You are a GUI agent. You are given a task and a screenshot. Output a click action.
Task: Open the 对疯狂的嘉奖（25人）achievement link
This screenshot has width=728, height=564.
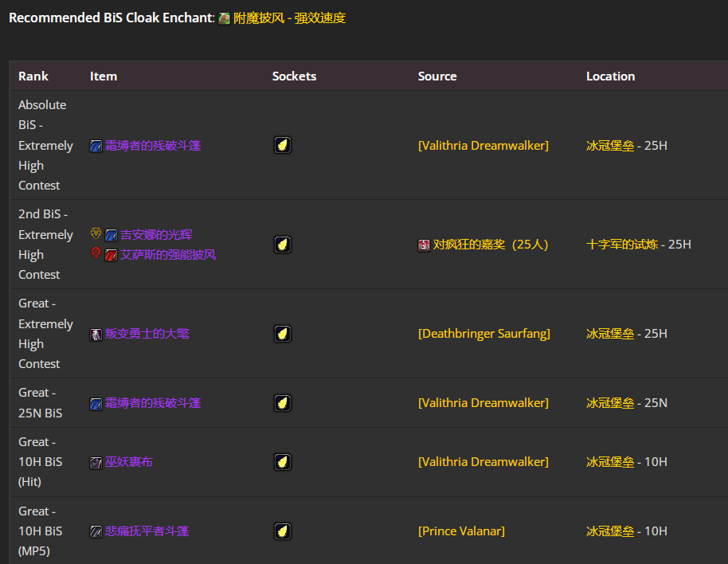pos(490,245)
